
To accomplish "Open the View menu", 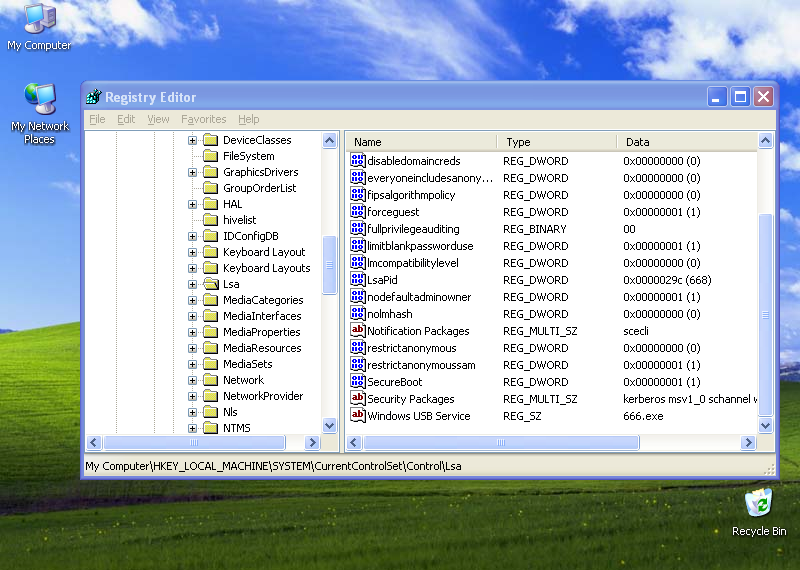I will click(158, 119).
